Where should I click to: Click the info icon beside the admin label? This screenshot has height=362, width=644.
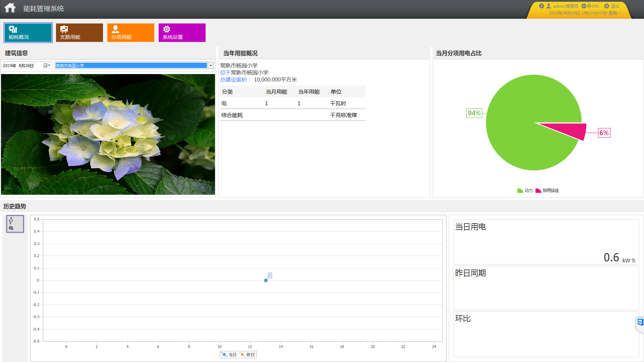coord(541,6)
